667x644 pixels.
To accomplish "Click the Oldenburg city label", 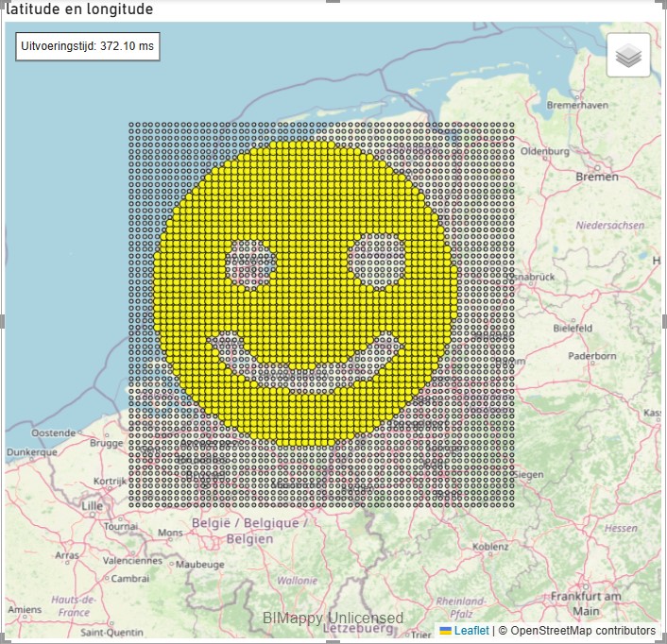I will coord(545,151).
